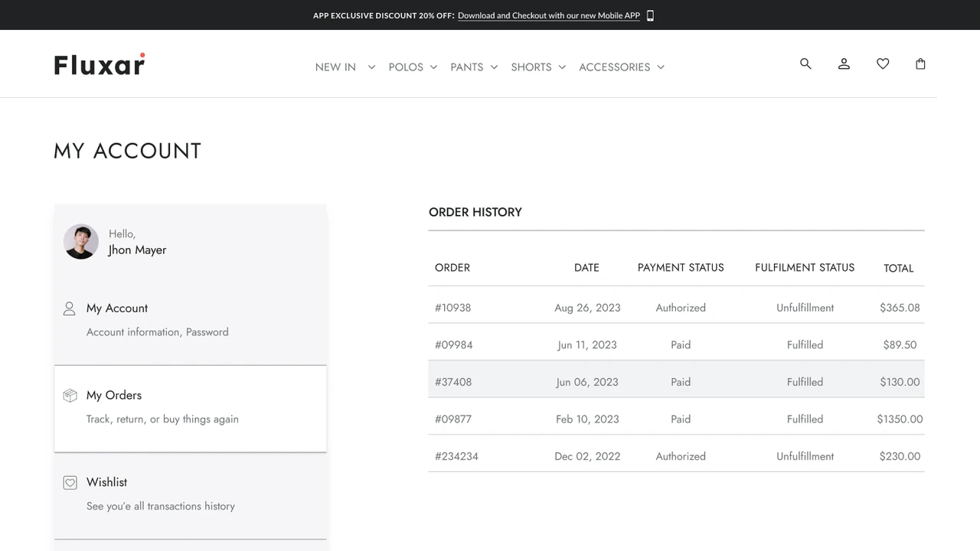
Task: Click Authorized status for order #10938
Action: [x=681, y=308]
